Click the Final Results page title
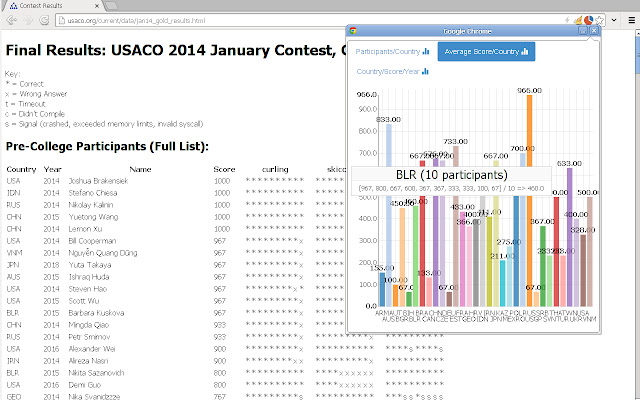The width and height of the screenshot is (640, 400). pos(176,50)
